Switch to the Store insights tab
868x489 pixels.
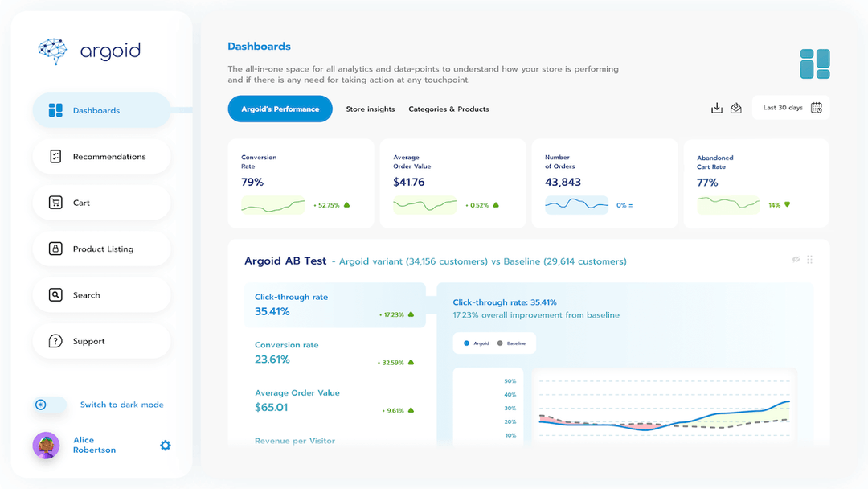371,109
